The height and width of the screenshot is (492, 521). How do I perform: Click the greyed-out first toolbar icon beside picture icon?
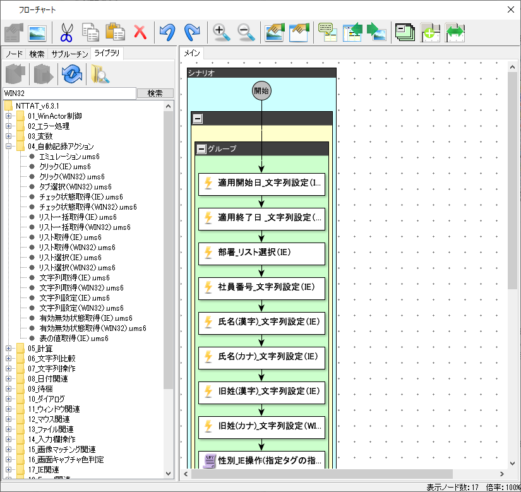tap(14, 33)
